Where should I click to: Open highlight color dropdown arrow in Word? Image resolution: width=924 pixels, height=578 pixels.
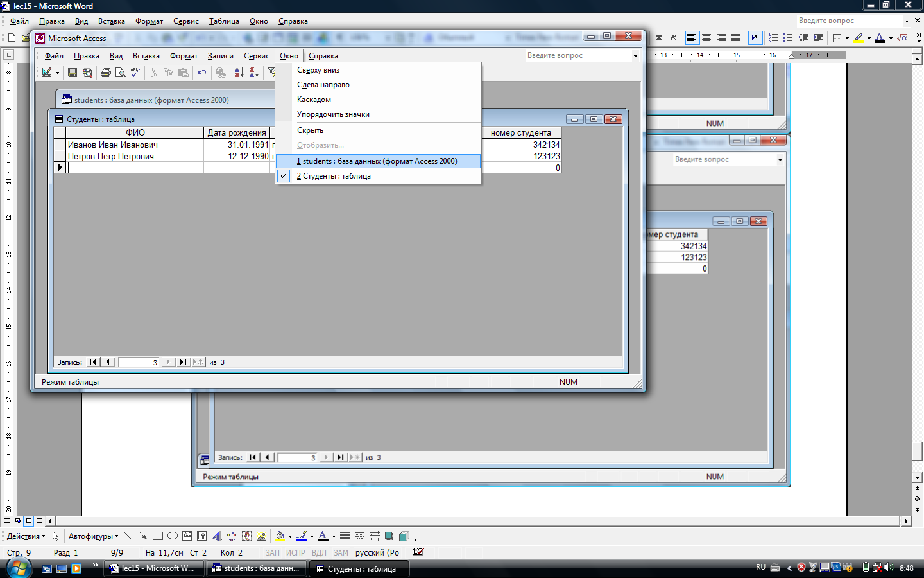coord(869,38)
